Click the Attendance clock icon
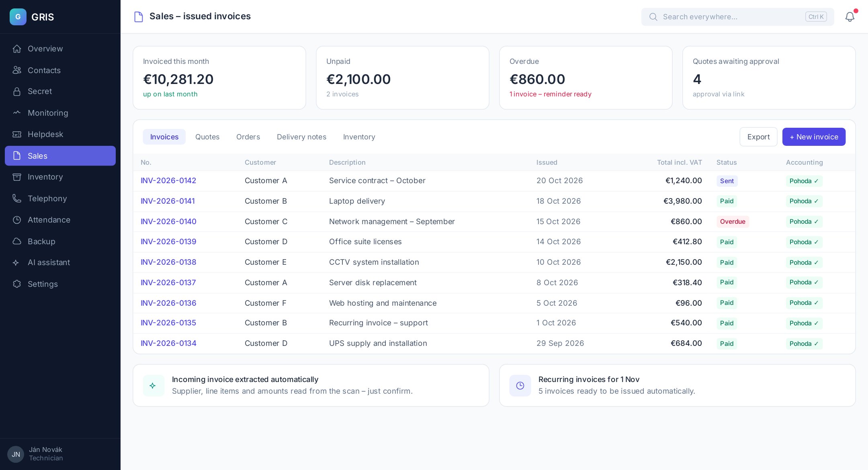The image size is (868, 470). 17,220
